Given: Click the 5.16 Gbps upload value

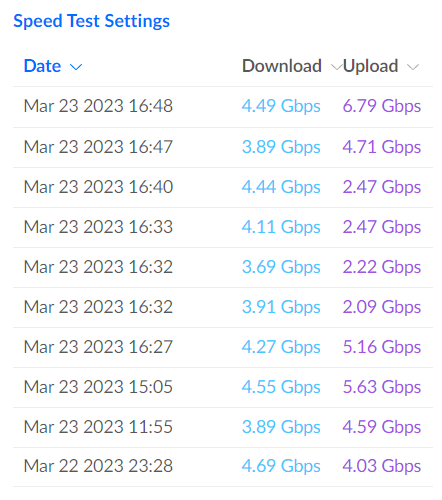Looking at the screenshot, I should click(382, 347).
